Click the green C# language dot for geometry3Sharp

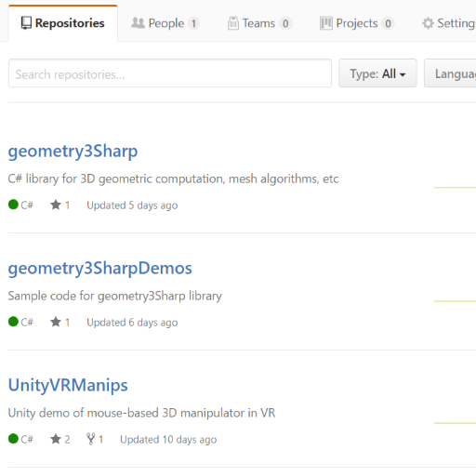click(x=13, y=205)
